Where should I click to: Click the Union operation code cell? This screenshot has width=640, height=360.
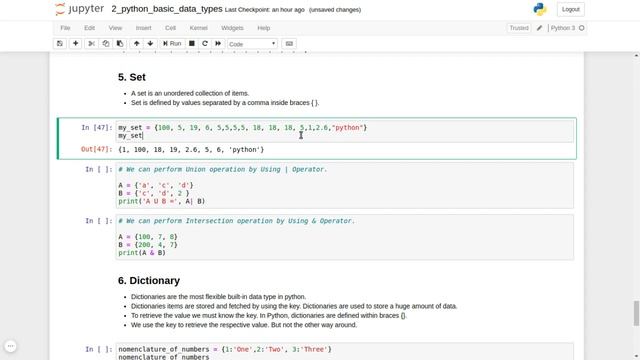[x=344, y=185]
